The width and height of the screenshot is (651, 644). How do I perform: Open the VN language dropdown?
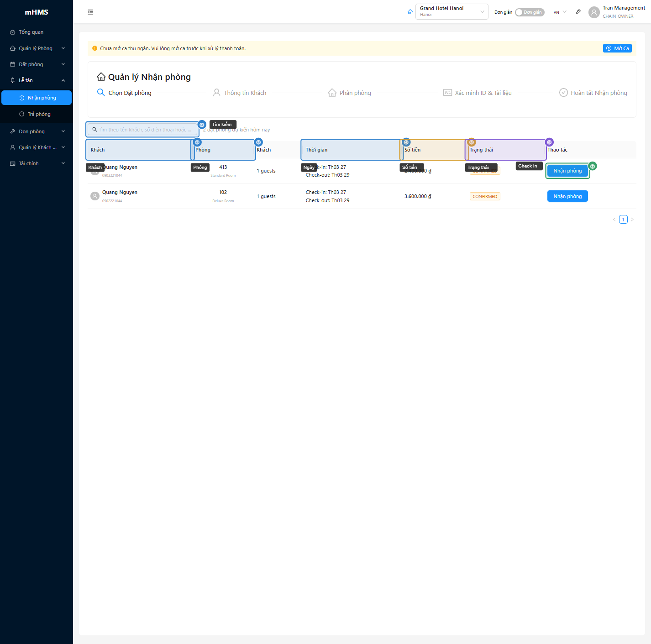point(560,12)
